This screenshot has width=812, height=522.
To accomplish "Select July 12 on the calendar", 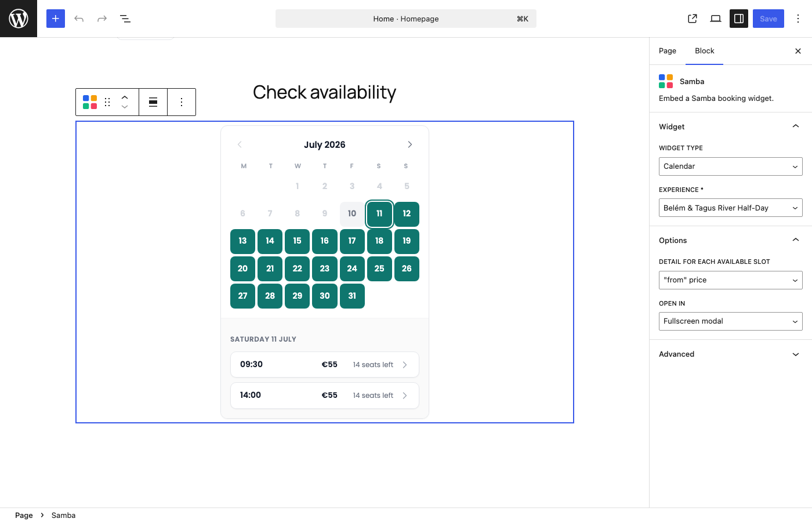I will tap(407, 214).
